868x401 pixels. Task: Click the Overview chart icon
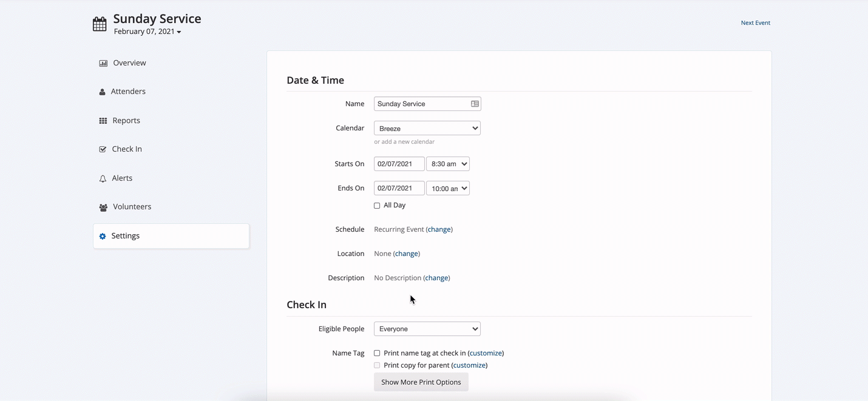click(103, 63)
